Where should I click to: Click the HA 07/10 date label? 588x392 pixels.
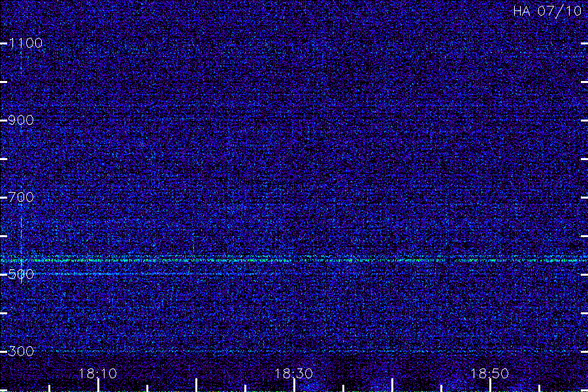pos(547,11)
